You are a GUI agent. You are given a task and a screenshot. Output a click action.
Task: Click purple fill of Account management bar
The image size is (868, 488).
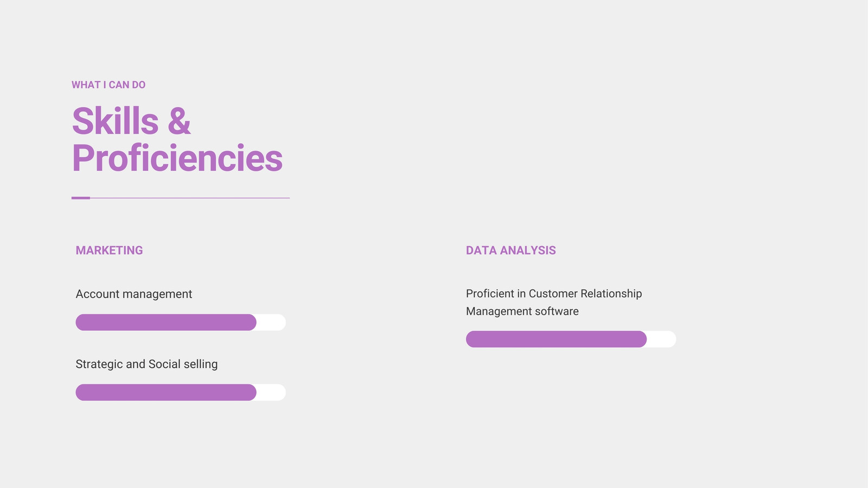coord(166,322)
